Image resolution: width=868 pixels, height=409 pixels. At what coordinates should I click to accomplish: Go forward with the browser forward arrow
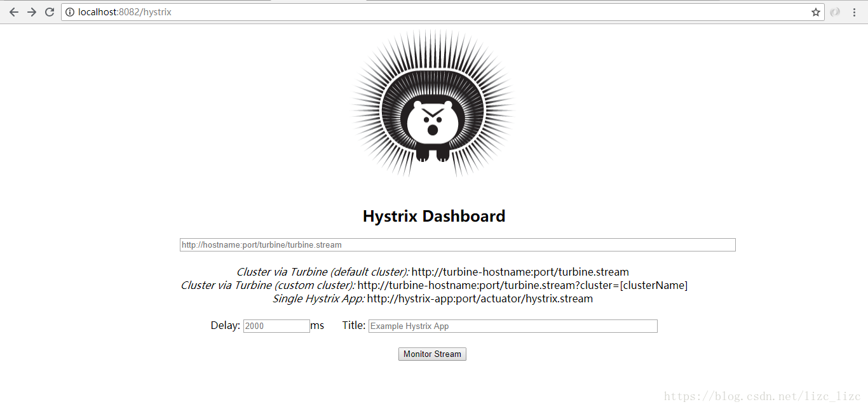click(x=32, y=12)
